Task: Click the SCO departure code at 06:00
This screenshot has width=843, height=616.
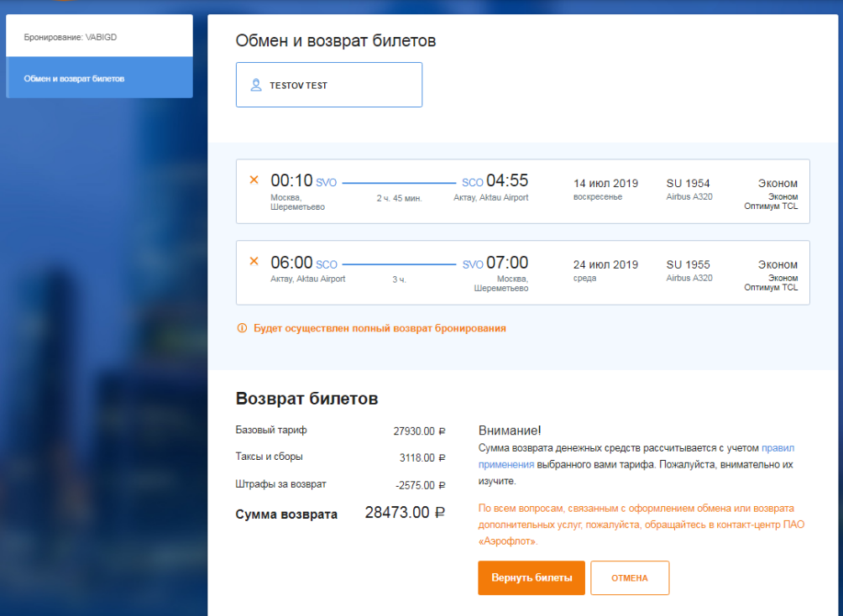Action: [326, 264]
